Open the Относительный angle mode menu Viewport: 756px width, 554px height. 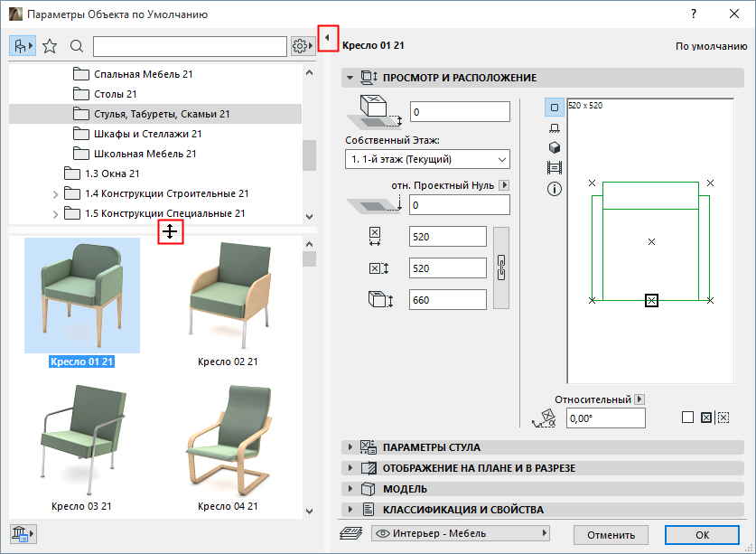[639, 399]
